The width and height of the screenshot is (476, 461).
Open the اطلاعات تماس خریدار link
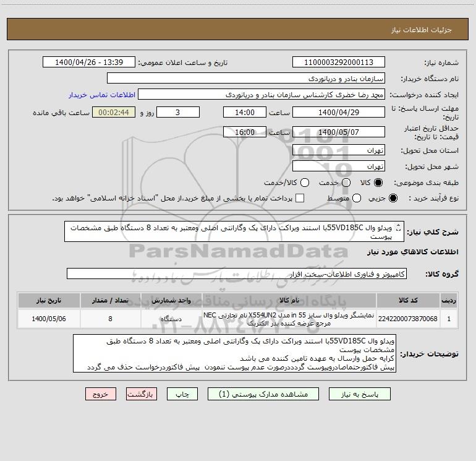(x=102, y=95)
